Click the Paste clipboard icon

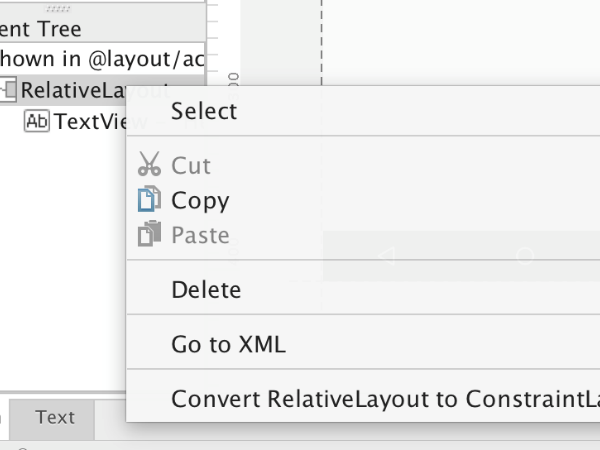tap(149, 233)
